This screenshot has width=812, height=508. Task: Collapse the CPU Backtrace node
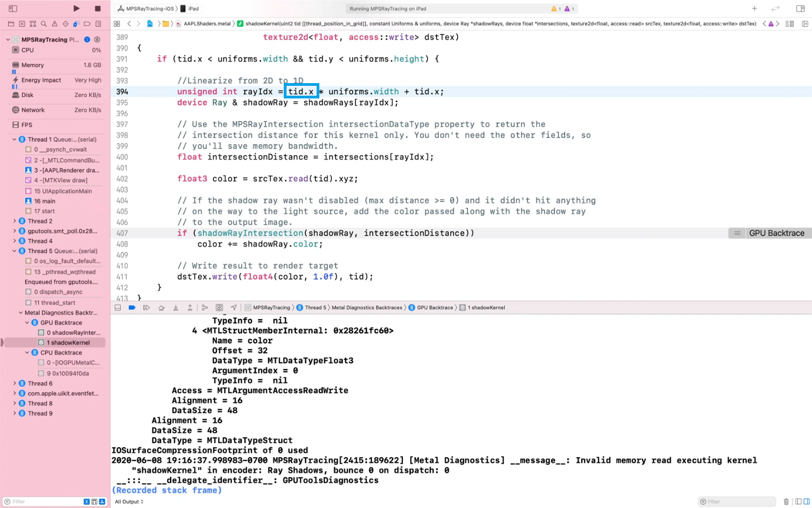pos(27,353)
